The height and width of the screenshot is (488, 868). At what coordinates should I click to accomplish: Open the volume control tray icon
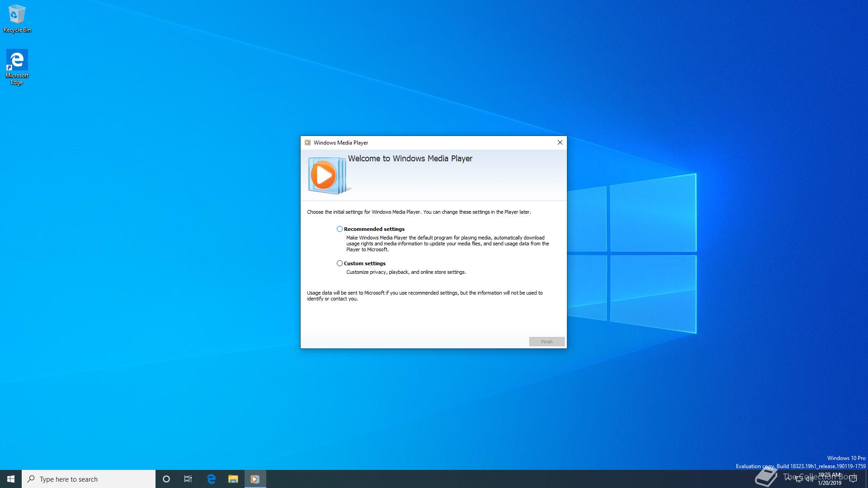tap(810, 479)
